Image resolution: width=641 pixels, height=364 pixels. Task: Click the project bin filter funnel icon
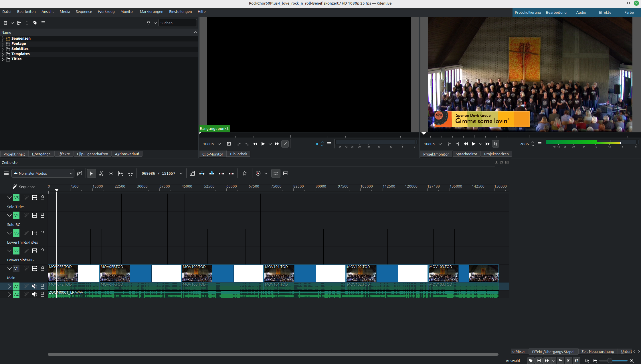149,23
